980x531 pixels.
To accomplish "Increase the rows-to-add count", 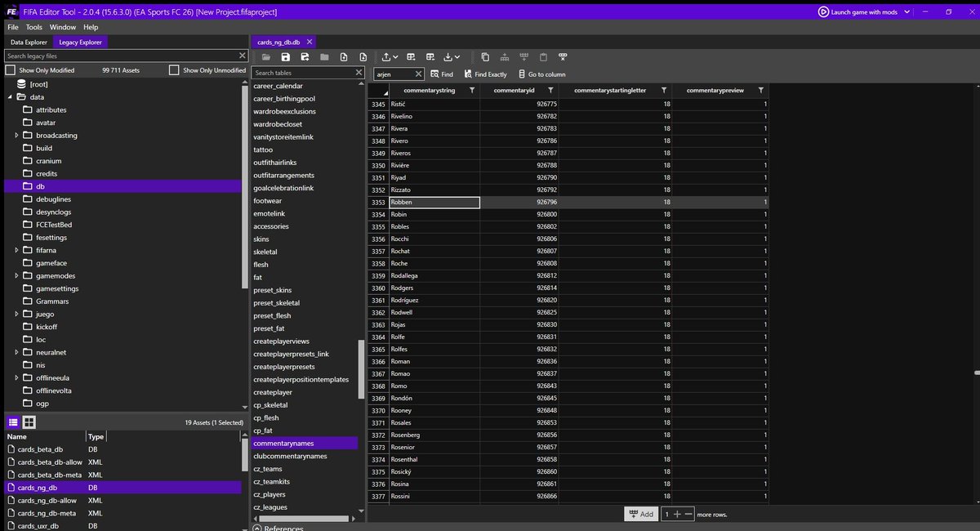I will (677, 514).
